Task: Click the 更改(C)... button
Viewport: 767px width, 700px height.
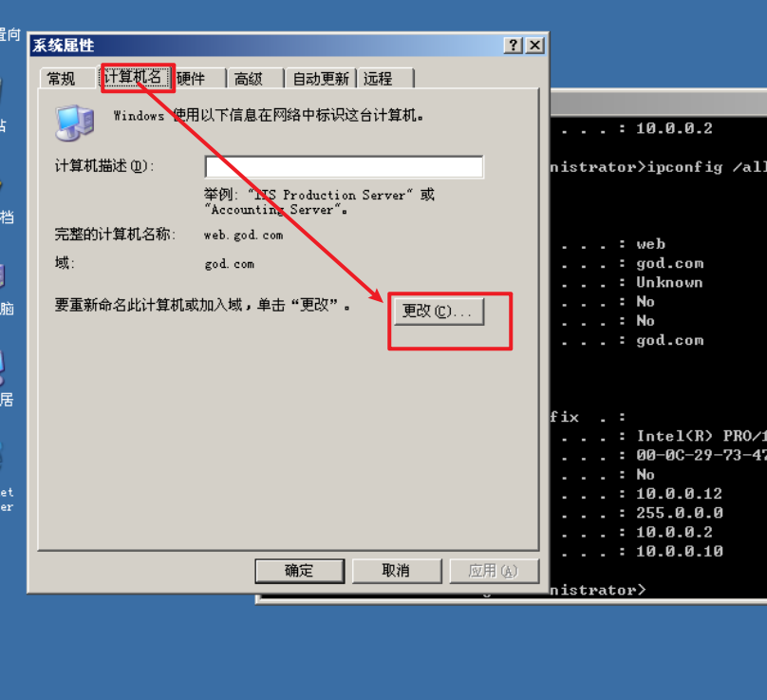Action: click(x=439, y=312)
